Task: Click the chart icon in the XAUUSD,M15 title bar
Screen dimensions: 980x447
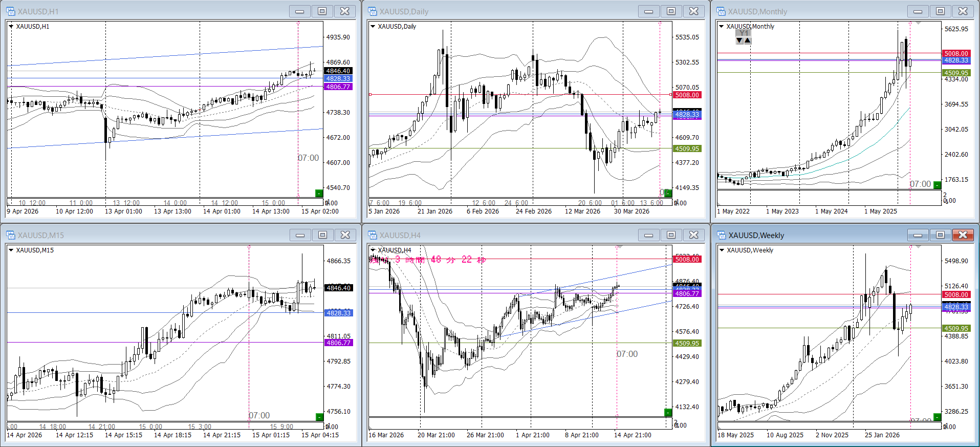Action: click(x=11, y=235)
